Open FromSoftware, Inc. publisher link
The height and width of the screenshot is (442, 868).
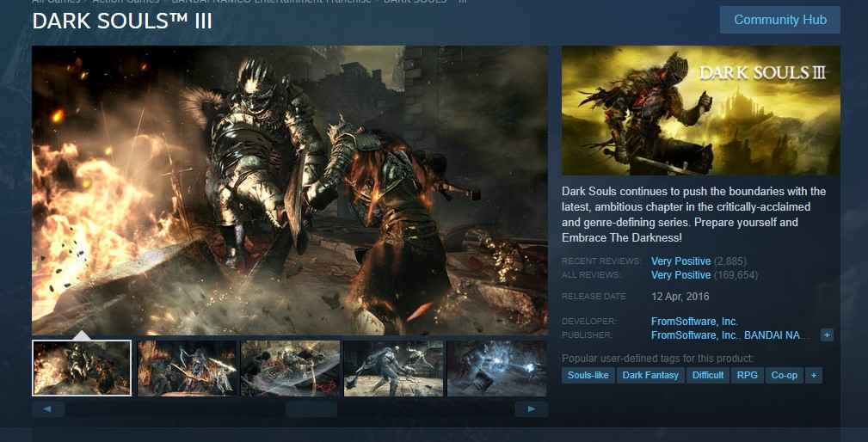click(x=694, y=335)
